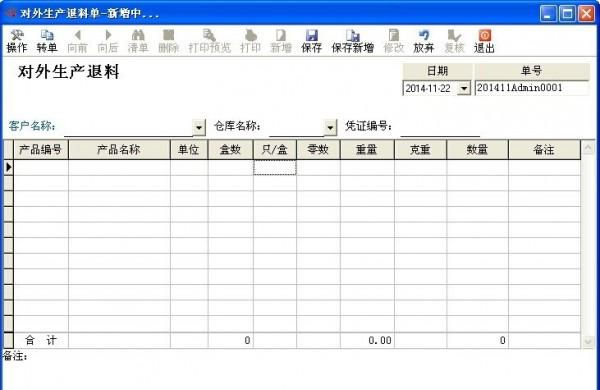Click the 2014-11-22 date value
Screen dimensions: 600x390
pos(428,88)
